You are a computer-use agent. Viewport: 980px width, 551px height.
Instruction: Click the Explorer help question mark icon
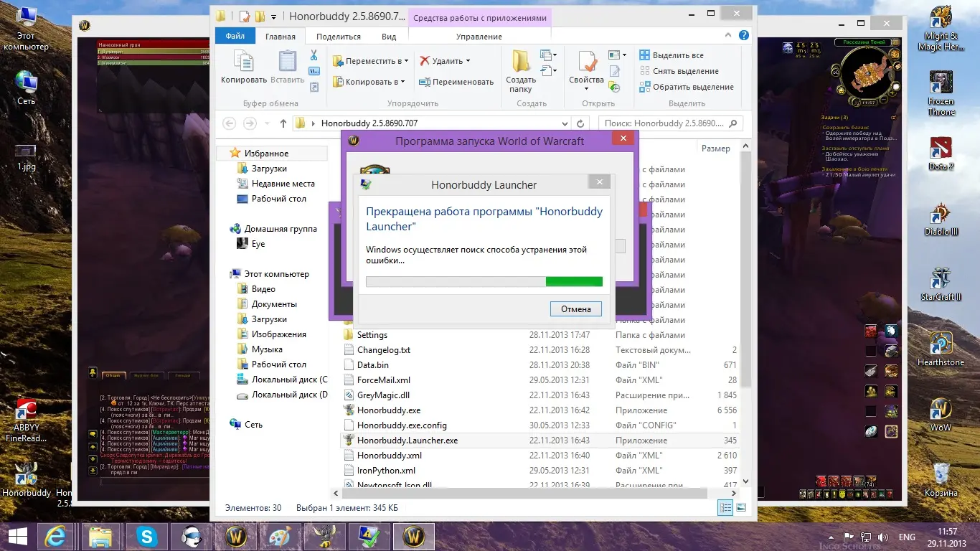[x=744, y=35]
